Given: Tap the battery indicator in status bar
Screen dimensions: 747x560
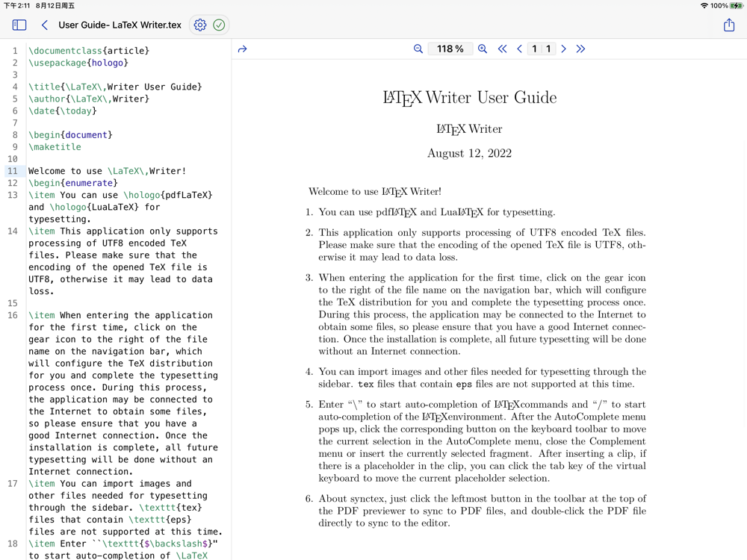Looking at the screenshot, I should pyautogui.click(x=737, y=5).
